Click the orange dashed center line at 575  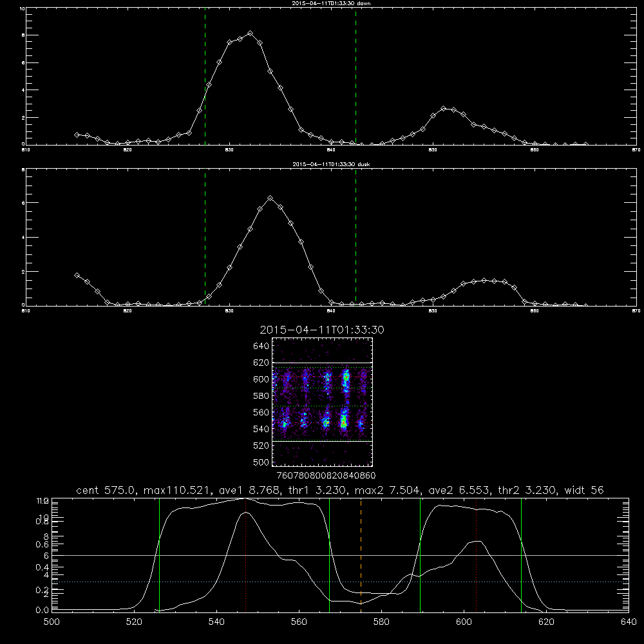361,554
